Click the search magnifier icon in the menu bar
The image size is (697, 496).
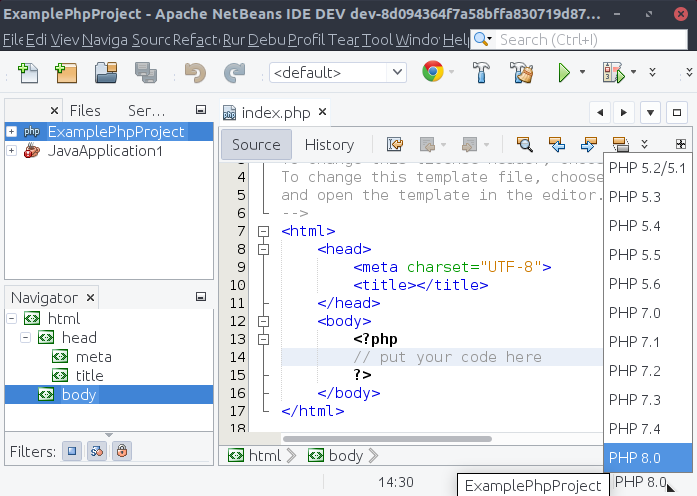point(481,40)
